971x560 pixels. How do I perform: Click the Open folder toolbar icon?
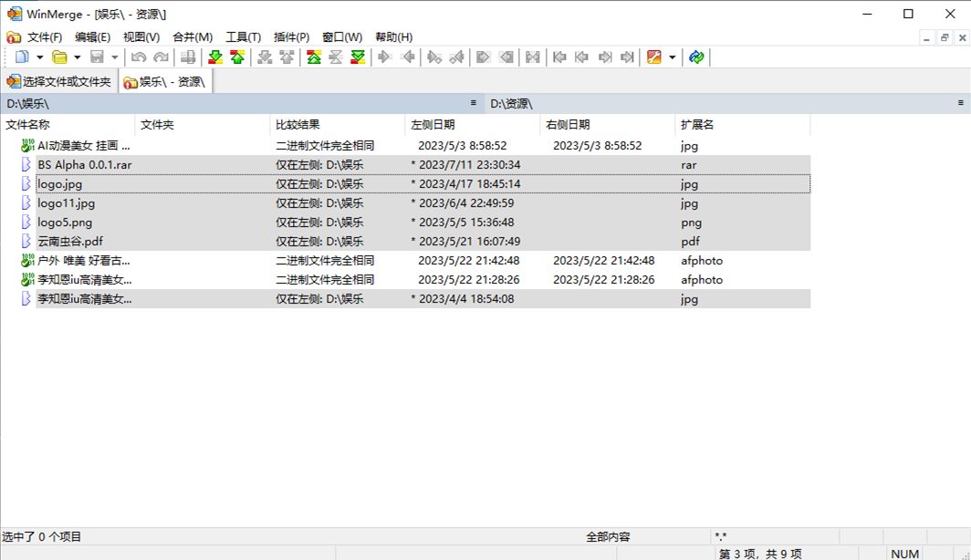(x=59, y=57)
